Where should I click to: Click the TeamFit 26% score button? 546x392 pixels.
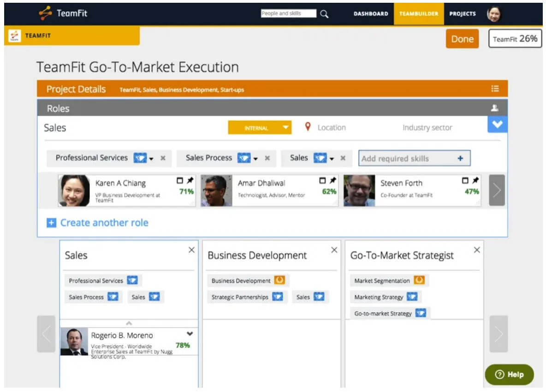(515, 39)
